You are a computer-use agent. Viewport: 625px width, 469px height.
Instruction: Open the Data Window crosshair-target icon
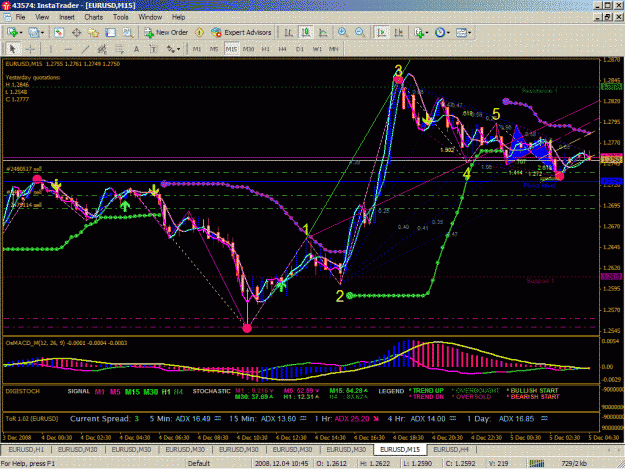click(77, 33)
